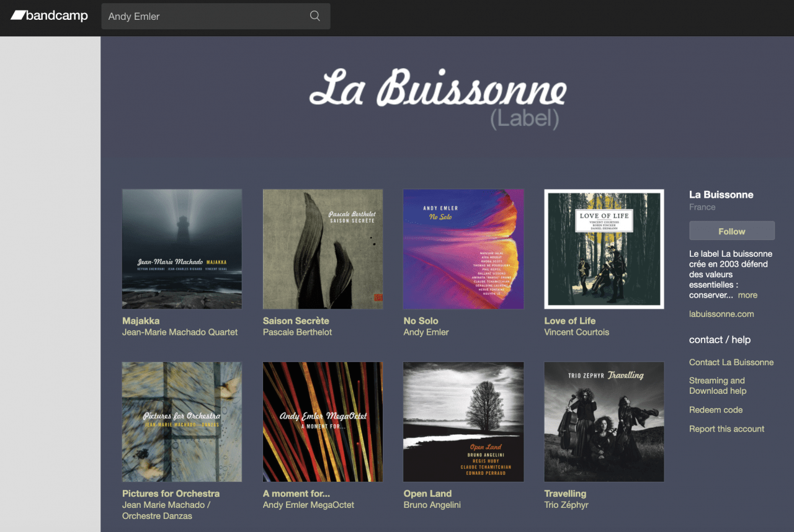Visit the labuissonne.com website link

721,314
